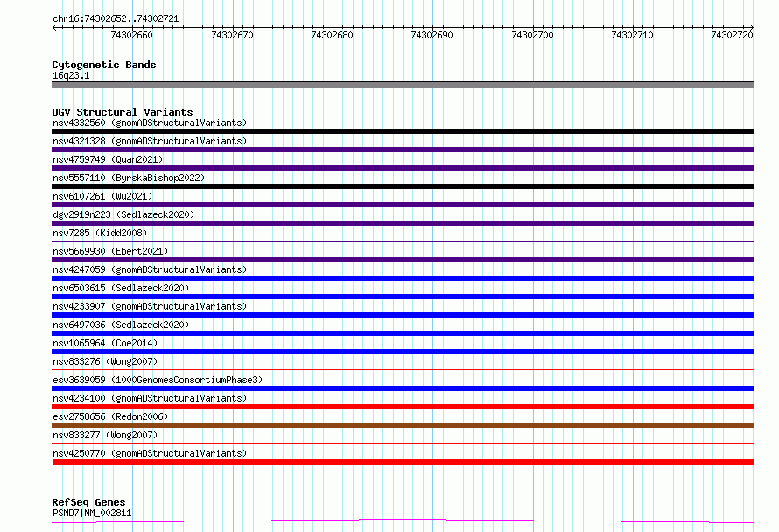Click nsv4233907 gnomAD variant label
This screenshot has height=532, width=779.
[150, 306]
